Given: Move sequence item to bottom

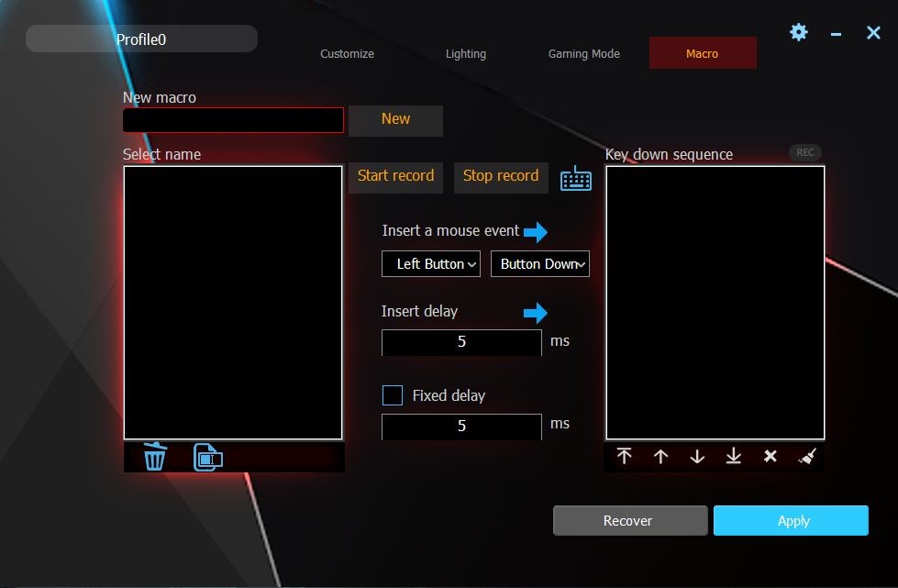Looking at the screenshot, I should click(x=734, y=456).
